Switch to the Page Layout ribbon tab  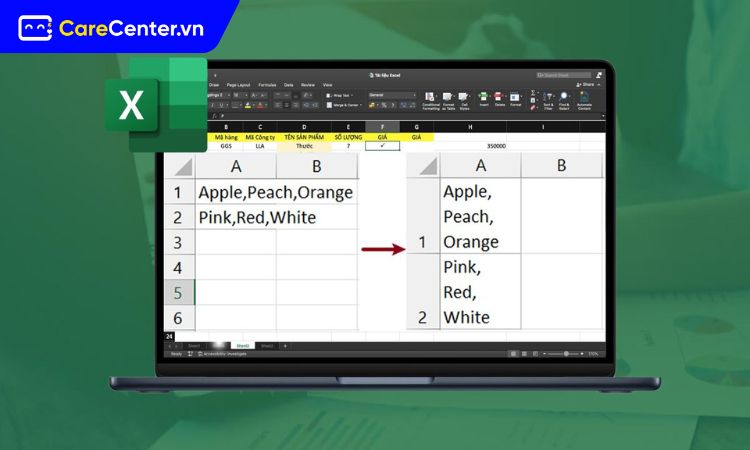click(238, 85)
